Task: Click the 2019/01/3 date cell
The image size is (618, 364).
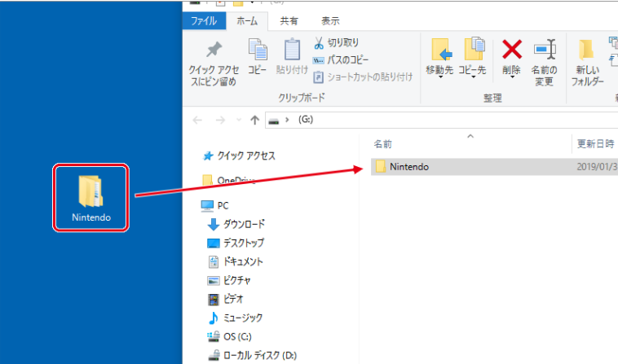Action: point(597,167)
